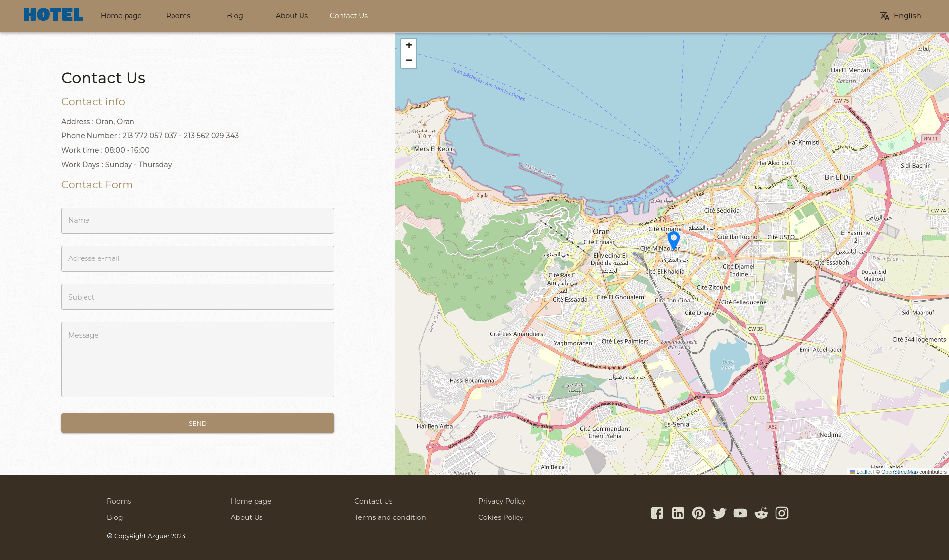Open Blog from the top navigation
The height and width of the screenshot is (560, 949).
click(235, 16)
